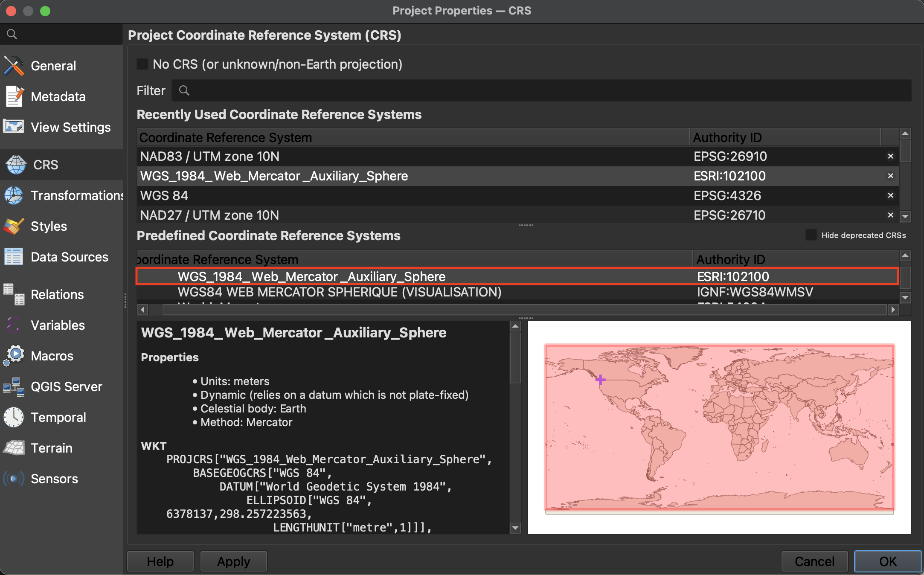Screen dimensions: 924x575
Task: Open the Metadata panel
Action: [58, 96]
